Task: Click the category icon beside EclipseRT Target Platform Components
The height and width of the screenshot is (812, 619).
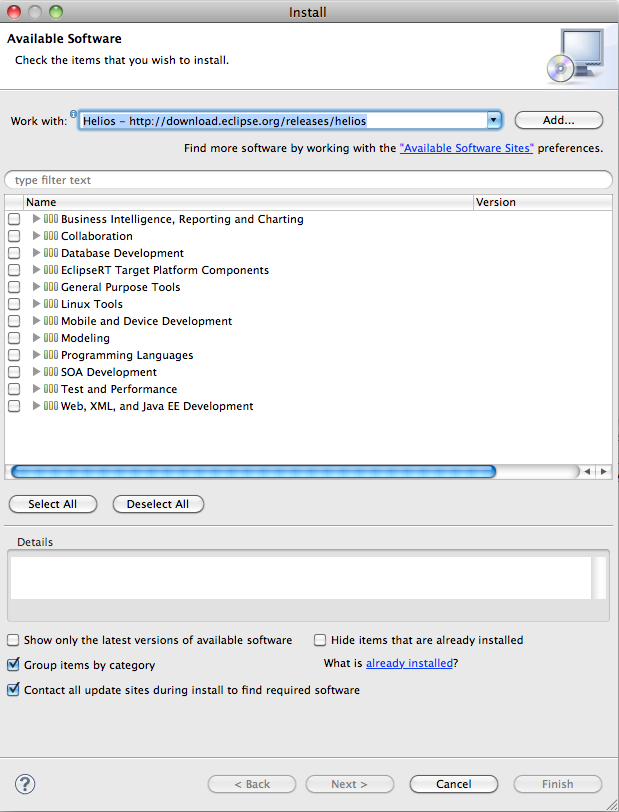Action: [51, 270]
